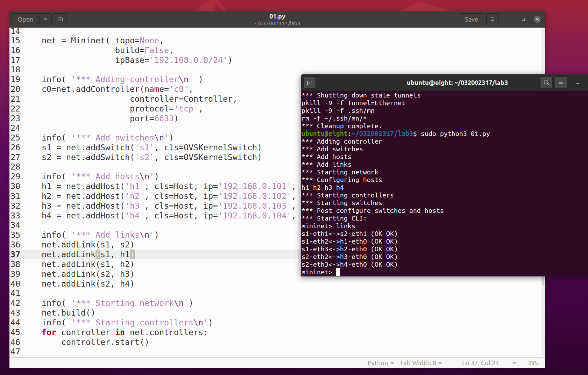
Task: Click the controller=Controller line
Action: pos(183,99)
